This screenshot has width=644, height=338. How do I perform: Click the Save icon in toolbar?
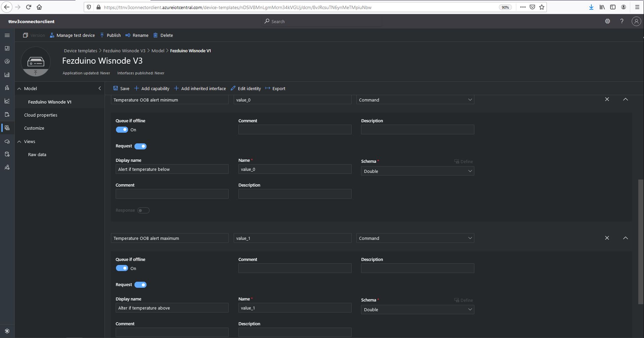pyautogui.click(x=115, y=88)
